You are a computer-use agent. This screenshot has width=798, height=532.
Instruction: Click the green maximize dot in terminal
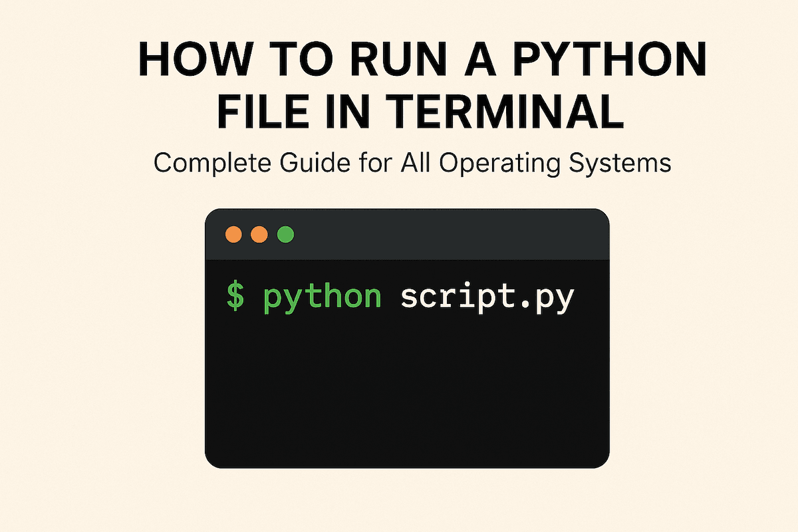coord(285,235)
